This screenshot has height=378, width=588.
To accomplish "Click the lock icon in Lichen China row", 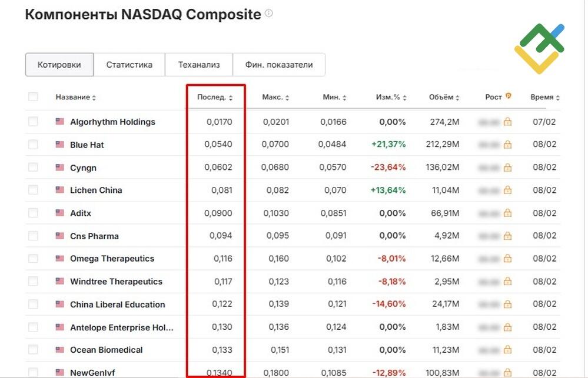I will tap(507, 190).
